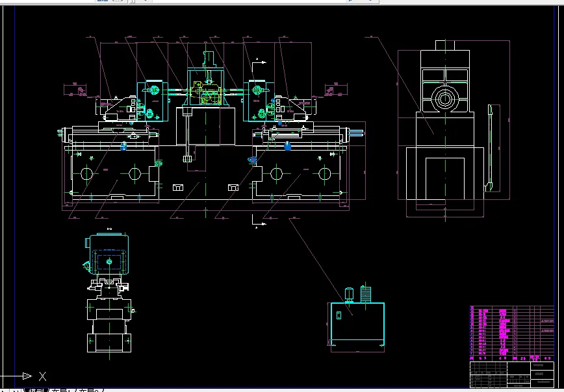The width and height of the screenshot is (564, 392).
Task: Select the yellow-green central fixture assembly
Action: (x=205, y=93)
